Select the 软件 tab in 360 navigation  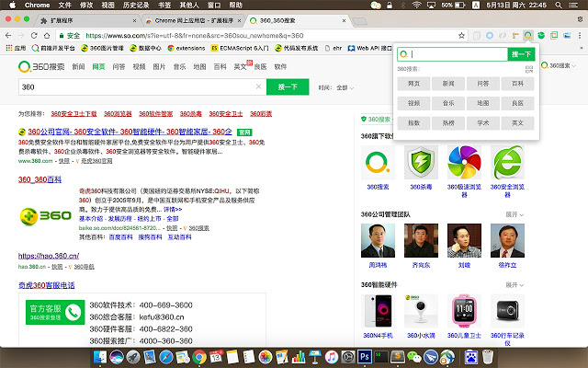coord(280,66)
